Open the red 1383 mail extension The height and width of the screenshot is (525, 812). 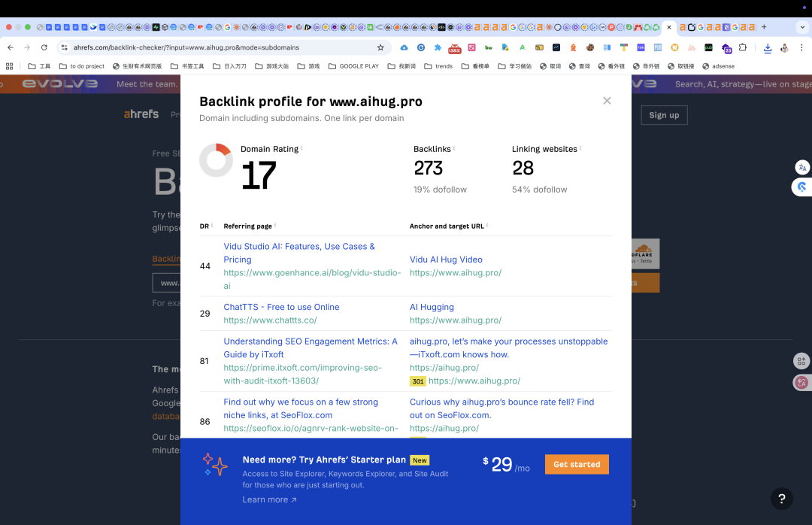(455, 48)
